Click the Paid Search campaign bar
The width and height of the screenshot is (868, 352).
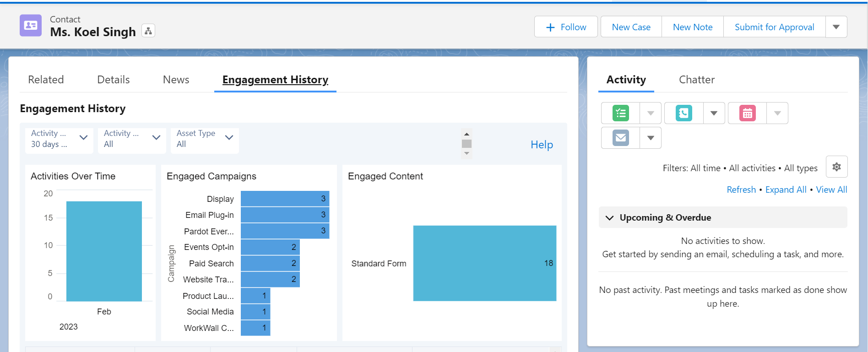point(270,263)
